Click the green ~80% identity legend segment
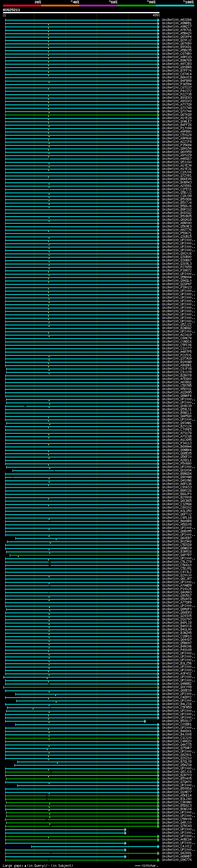 (137, 6)
